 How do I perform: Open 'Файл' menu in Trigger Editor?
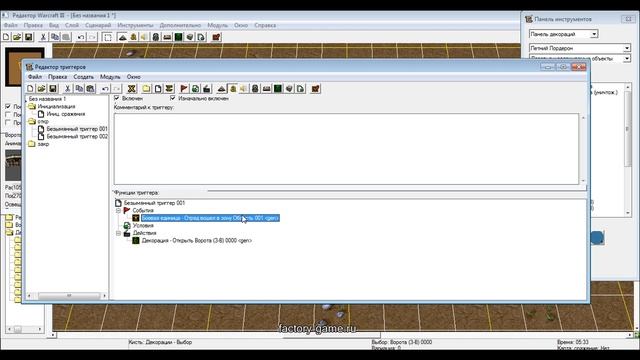pos(35,77)
